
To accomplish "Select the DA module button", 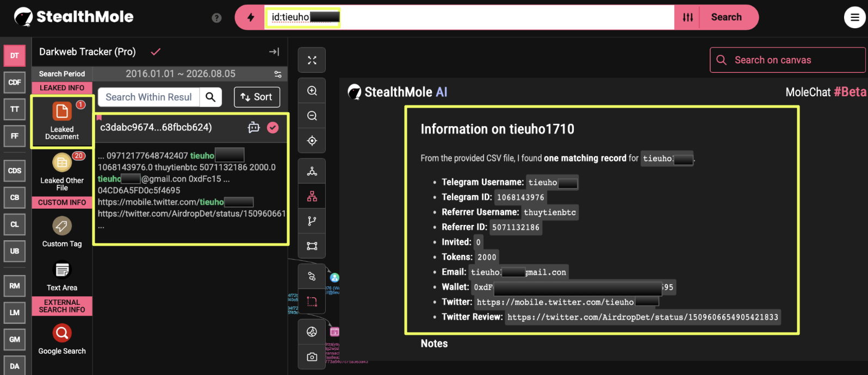I will tap(15, 366).
